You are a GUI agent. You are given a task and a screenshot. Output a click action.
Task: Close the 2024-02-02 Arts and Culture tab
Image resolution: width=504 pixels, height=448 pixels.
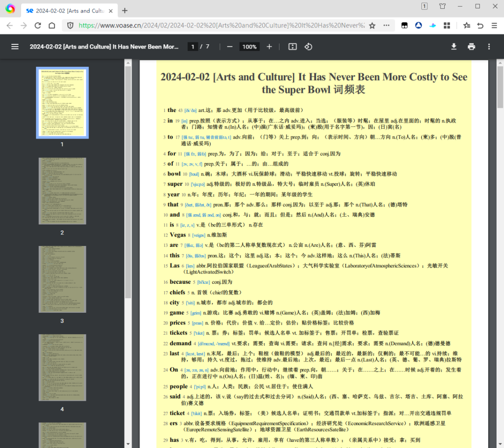111,11
